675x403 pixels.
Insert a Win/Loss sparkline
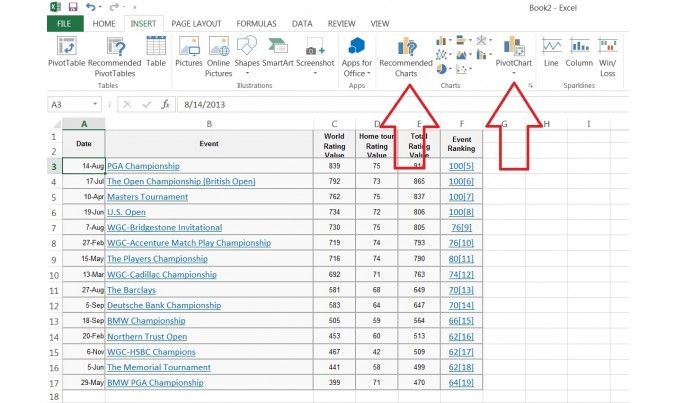607,57
